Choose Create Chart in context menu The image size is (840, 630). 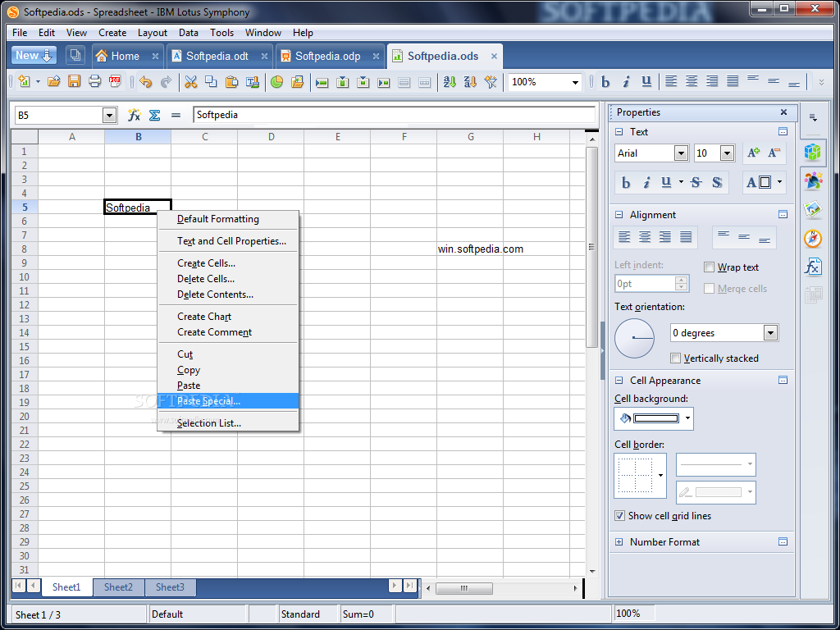[x=228, y=317]
